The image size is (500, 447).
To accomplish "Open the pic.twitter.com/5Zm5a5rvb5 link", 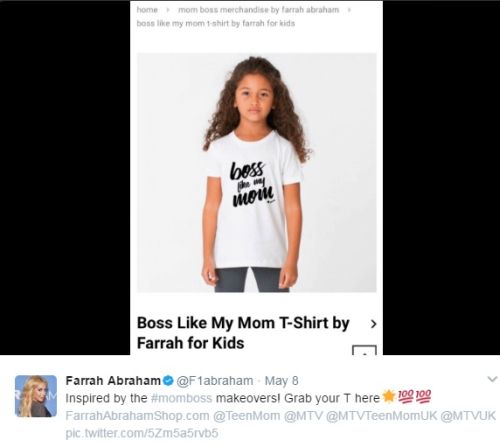I will (142, 433).
